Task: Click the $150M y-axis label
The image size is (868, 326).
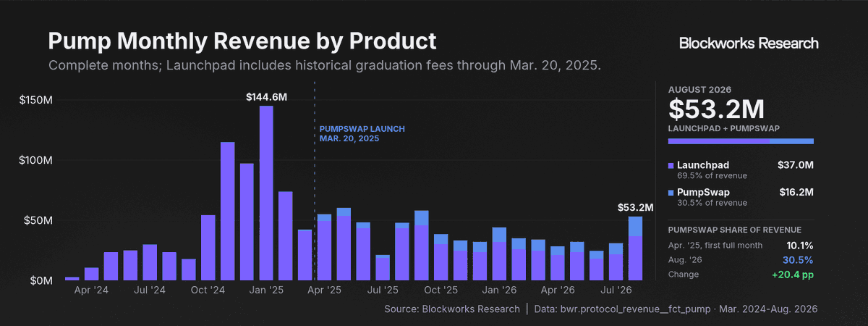Action: tap(35, 100)
